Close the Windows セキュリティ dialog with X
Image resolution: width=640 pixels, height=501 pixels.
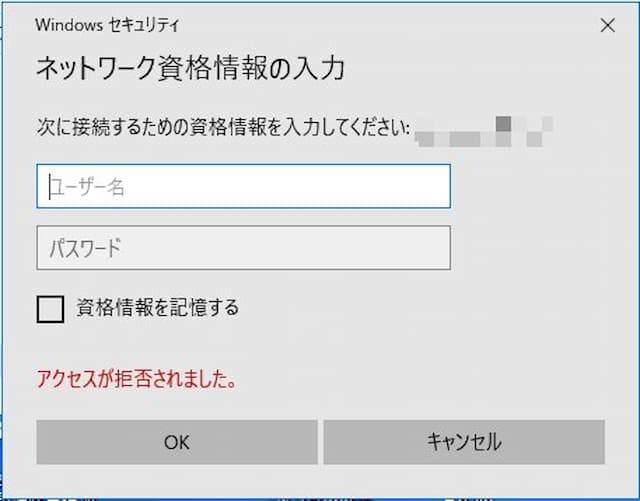pos(607,25)
